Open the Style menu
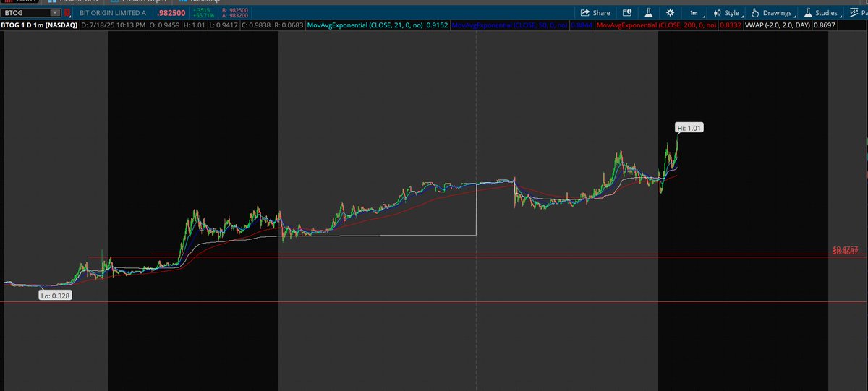Screen dimensions: 868x391 click(x=727, y=13)
